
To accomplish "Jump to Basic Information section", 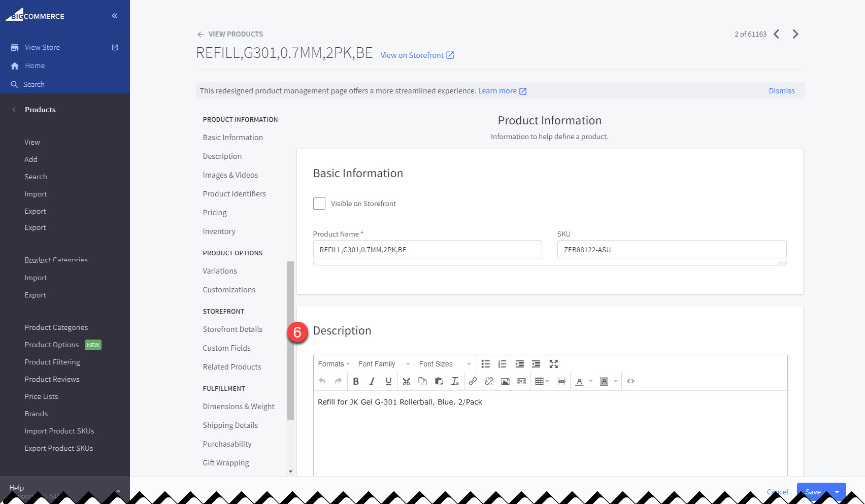I will tap(232, 138).
